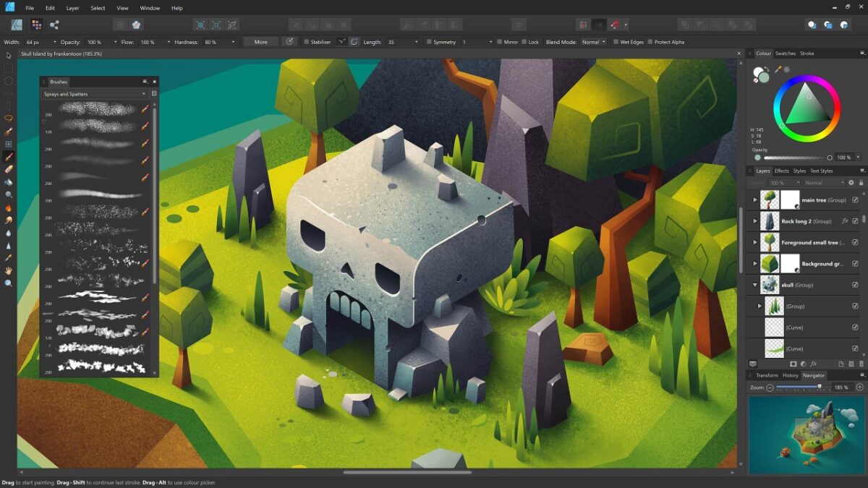Click the force pressure brush icon beside More
Screen dimensions: 868x488
tap(289, 42)
